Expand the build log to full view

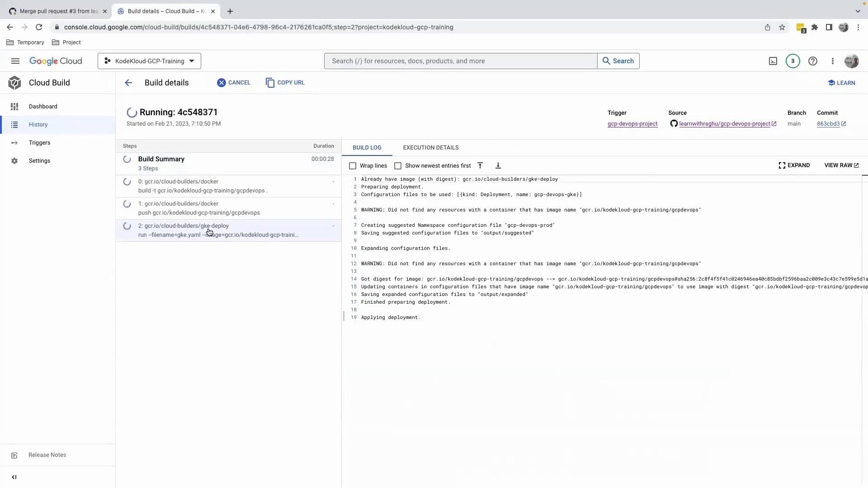coord(794,165)
